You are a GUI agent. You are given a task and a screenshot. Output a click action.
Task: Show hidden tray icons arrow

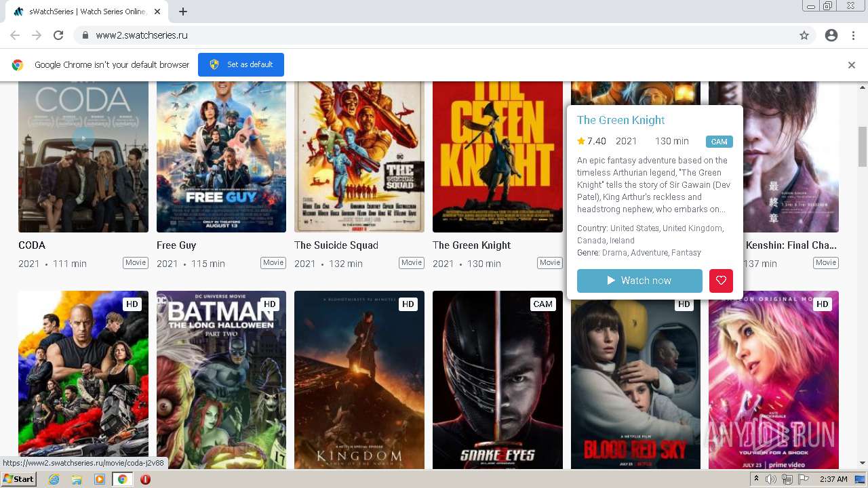tap(757, 479)
